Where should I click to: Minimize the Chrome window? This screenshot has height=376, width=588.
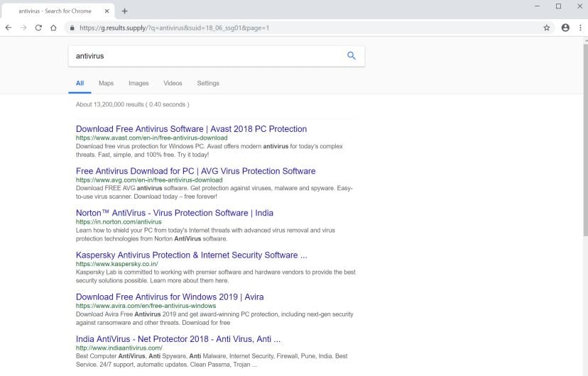[x=538, y=6]
